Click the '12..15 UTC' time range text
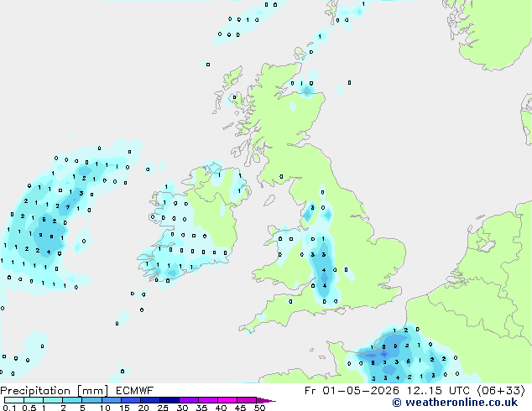The width and height of the screenshot is (532, 411). coord(438,391)
